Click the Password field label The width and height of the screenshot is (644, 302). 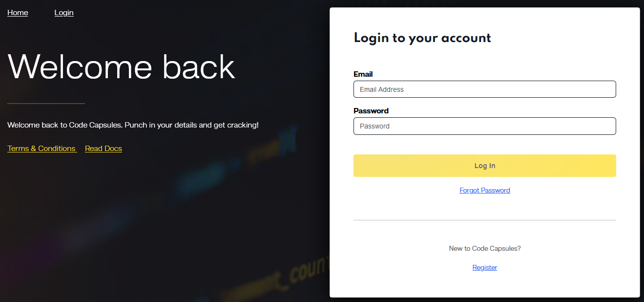point(371,110)
